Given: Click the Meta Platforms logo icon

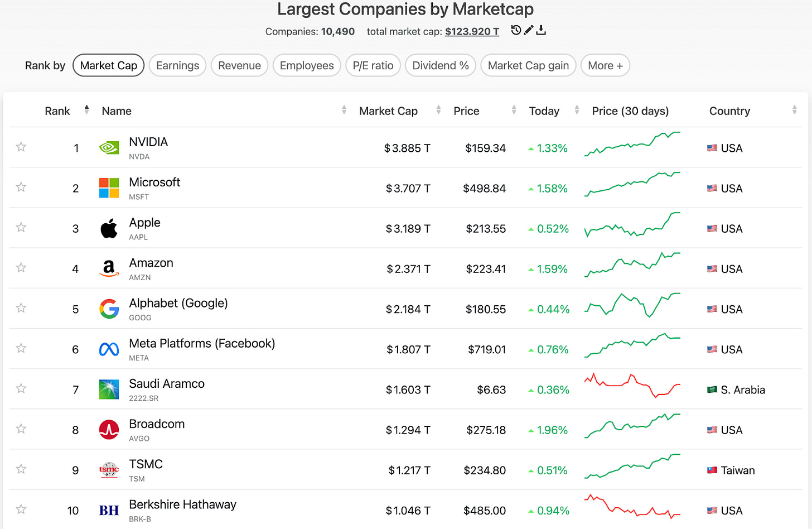Looking at the screenshot, I should (x=109, y=349).
